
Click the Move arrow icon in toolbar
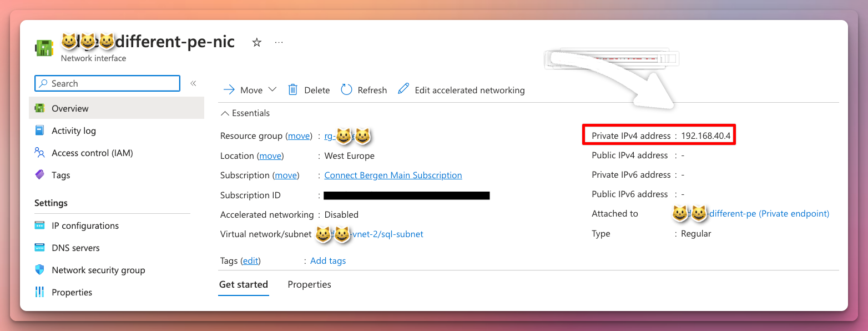point(229,90)
